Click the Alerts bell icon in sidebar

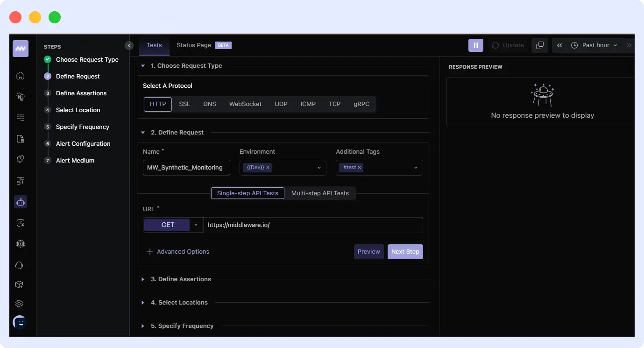[20, 160]
